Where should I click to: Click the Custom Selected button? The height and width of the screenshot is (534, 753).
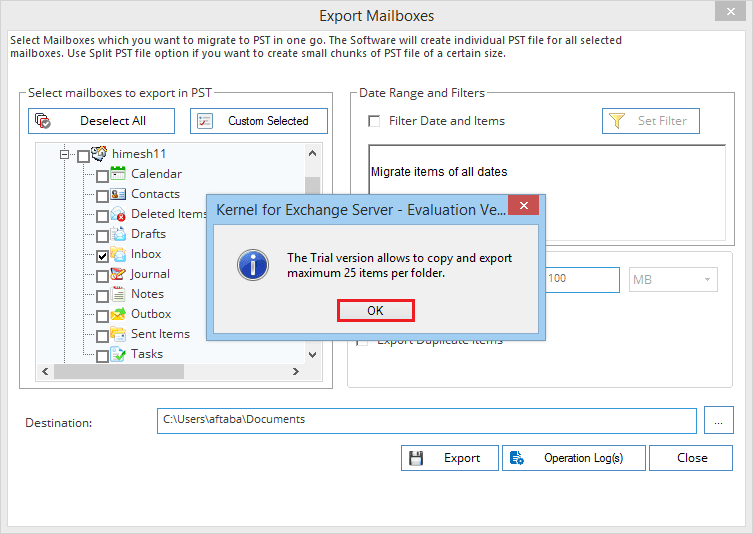click(x=259, y=121)
